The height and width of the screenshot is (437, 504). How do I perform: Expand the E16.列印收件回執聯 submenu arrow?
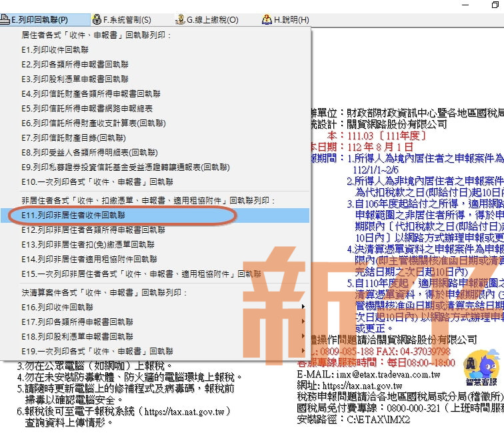coord(304,307)
